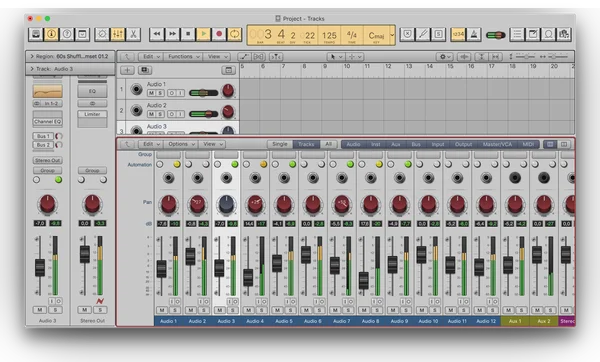Click the Tuner button

pyautogui.click(x=423, y=34)
